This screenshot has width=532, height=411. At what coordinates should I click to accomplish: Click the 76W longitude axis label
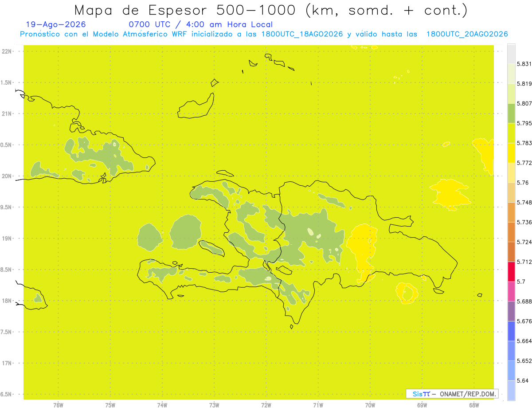(58, 405)
